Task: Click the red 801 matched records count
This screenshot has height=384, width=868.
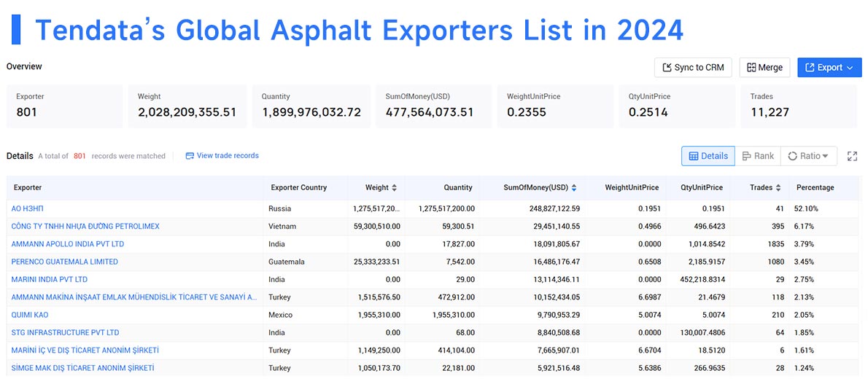Action: 80,156
